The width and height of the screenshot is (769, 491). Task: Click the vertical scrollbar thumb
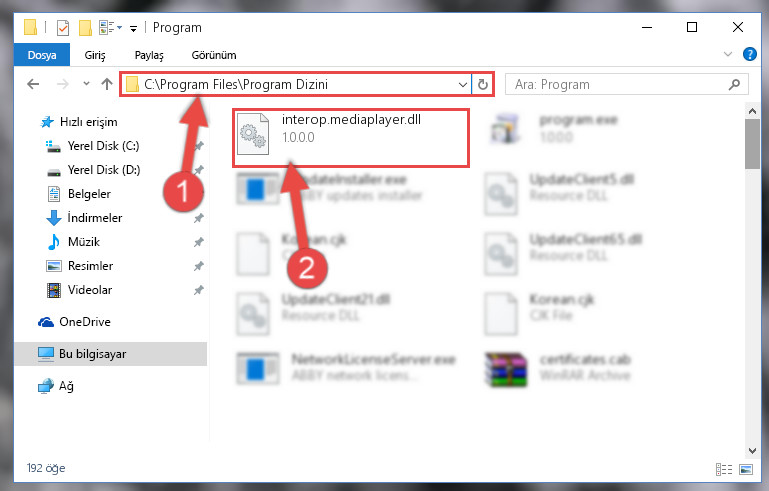752,144
